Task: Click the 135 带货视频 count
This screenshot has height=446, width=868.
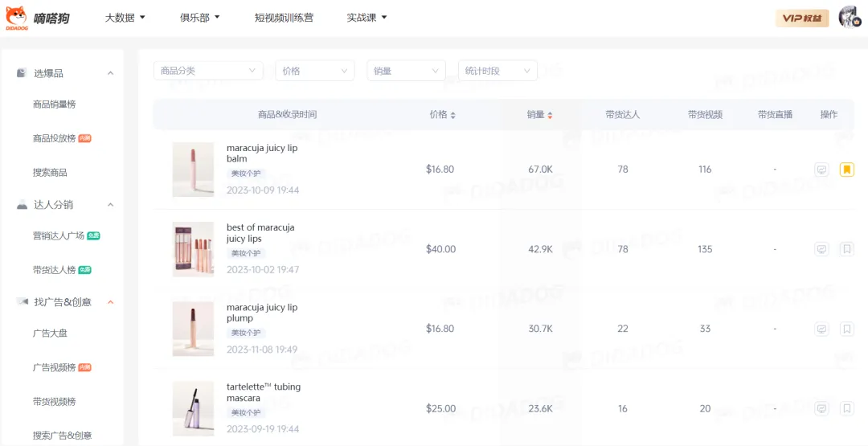Action: [705, 249]
